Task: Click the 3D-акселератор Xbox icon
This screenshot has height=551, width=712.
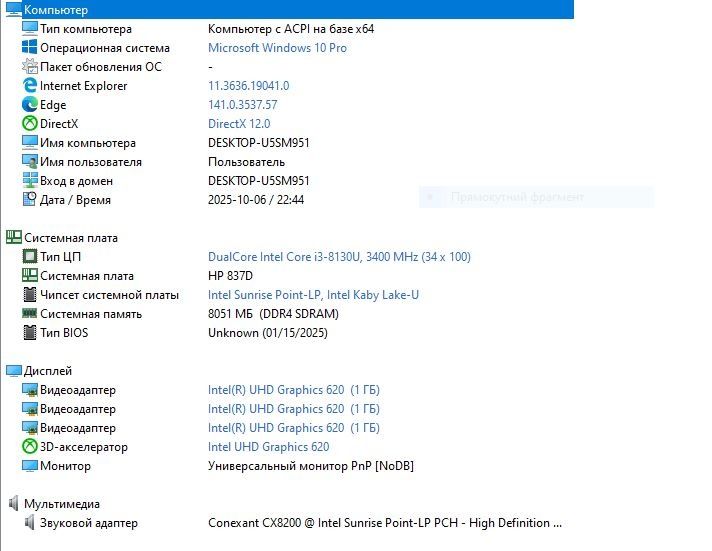Action: point(30,447)
